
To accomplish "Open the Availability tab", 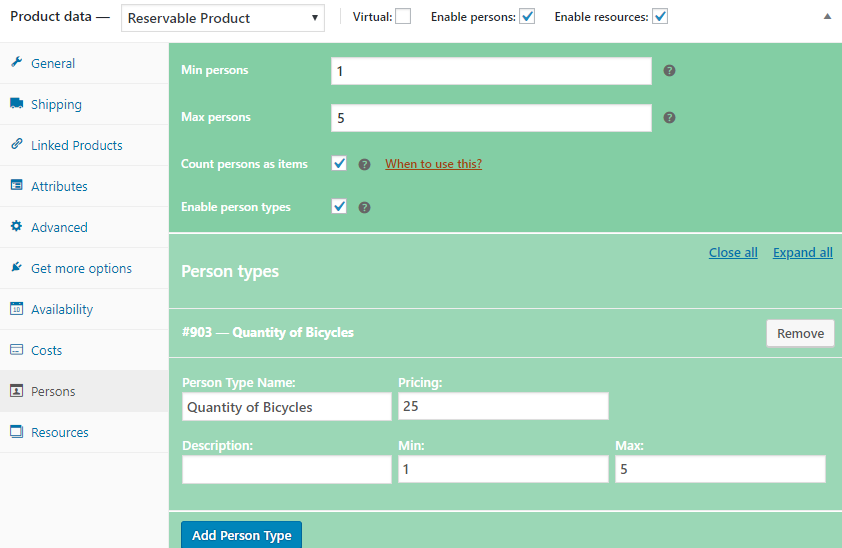I will (61, 310).
